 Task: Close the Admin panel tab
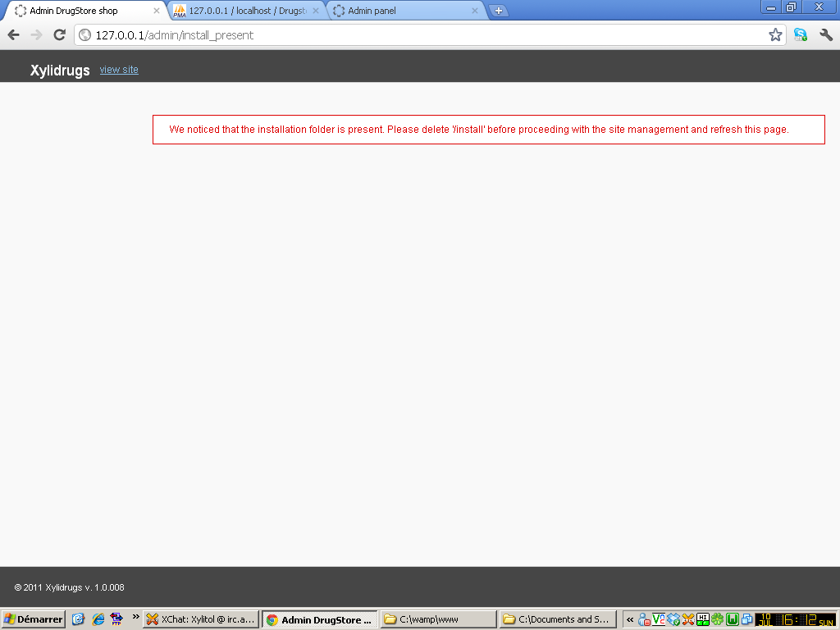[475, 11]
